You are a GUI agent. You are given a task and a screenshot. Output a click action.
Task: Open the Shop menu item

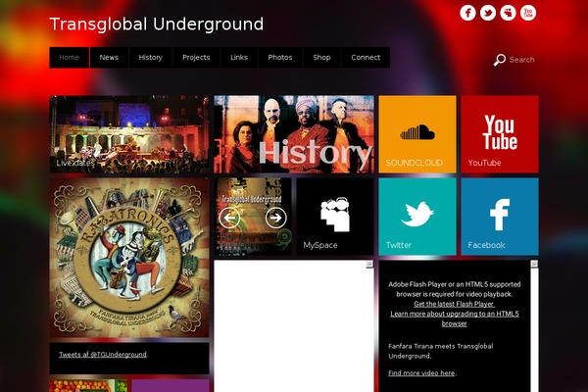(321, 58)
